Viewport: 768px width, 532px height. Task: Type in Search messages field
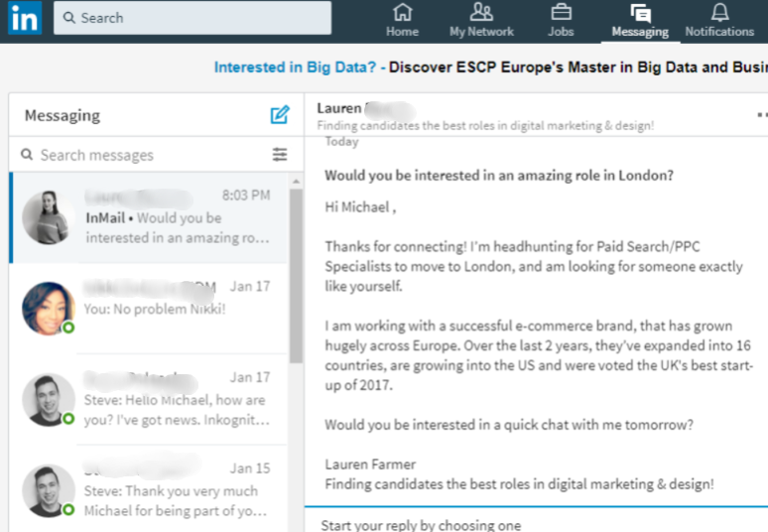pyautogui.click(x=149, y=155)
